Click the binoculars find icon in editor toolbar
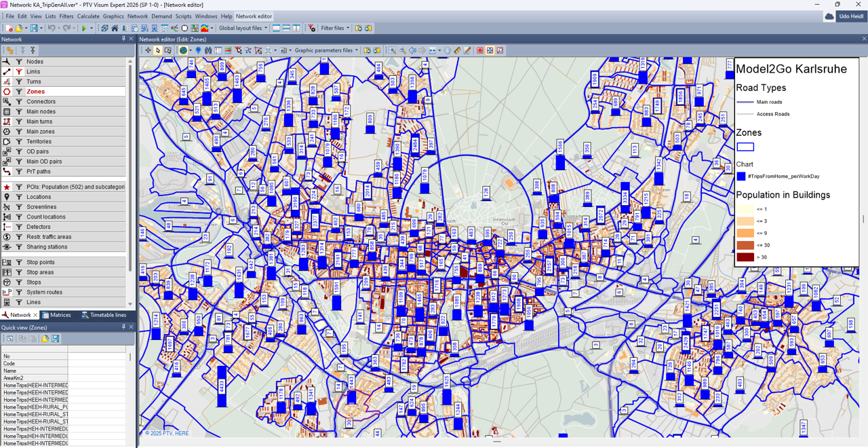The width and height of the screenshot is (868, 448). coord(208,50)
